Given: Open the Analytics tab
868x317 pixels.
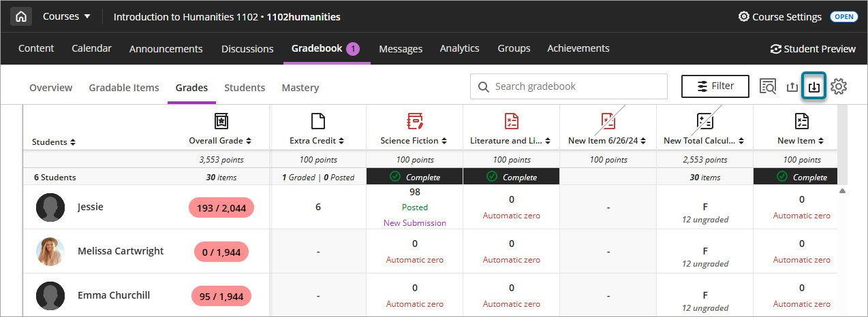Looking at the screenshot, I should [x=459, y=48].
